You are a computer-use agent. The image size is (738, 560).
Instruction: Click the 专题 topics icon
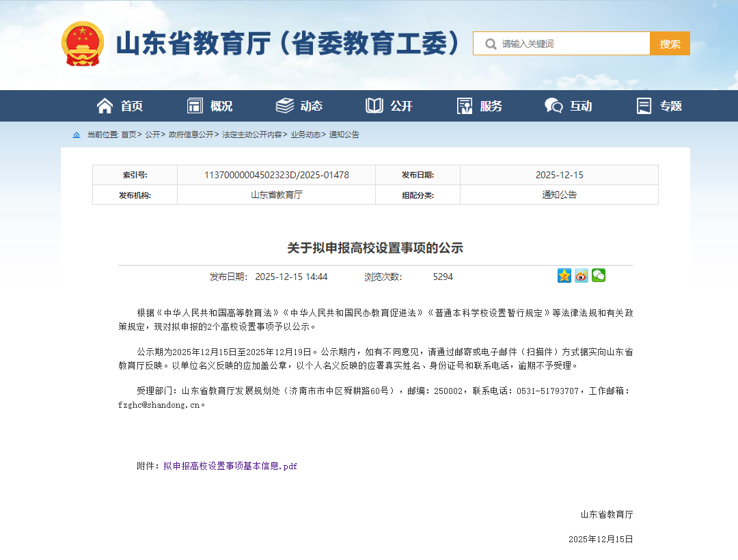tap(643, 105)
